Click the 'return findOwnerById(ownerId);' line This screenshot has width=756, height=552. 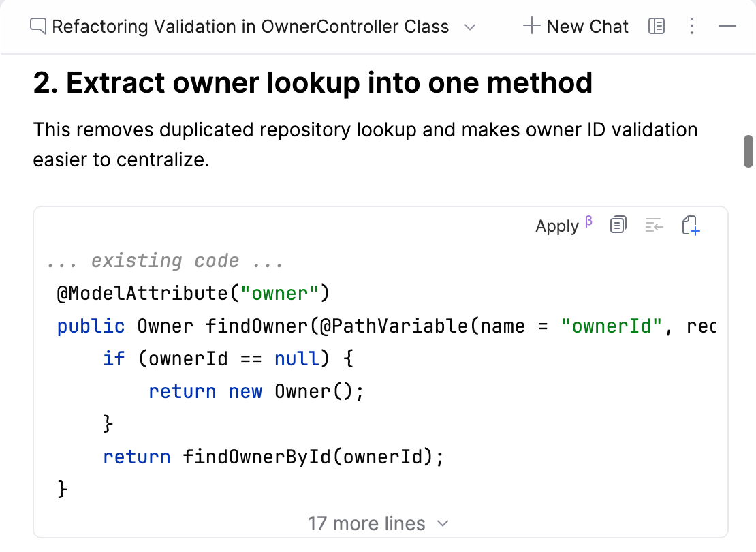click(273, 457)
